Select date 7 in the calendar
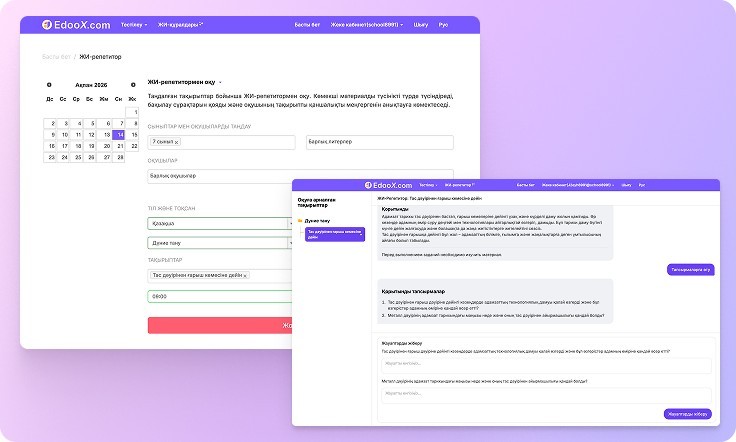This screenshot has height=442, width=736. pyautogui.click(x=119, y=123)
